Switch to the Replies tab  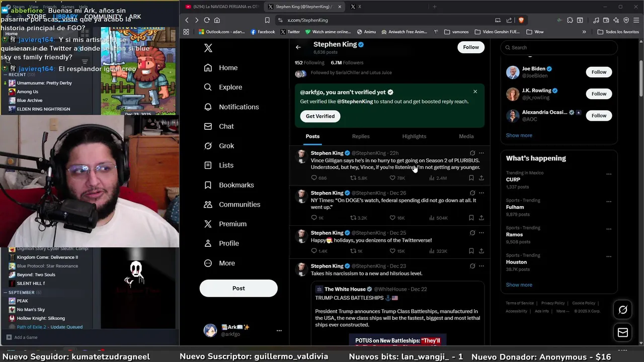tap(361, 136)
